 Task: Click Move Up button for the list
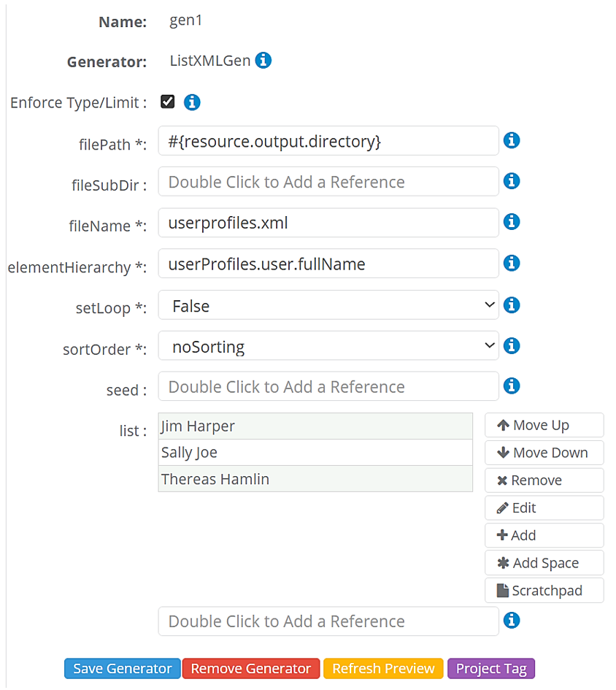click(x=544, y=425)
